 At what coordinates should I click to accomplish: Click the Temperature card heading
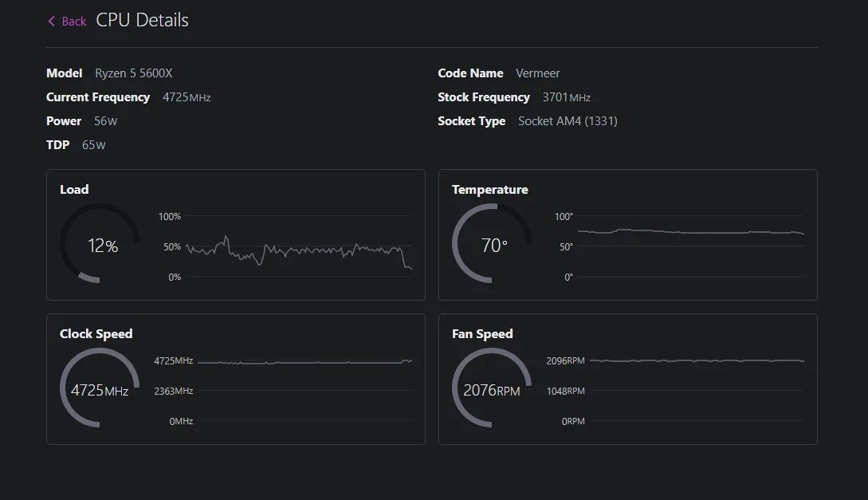(489, 190)
